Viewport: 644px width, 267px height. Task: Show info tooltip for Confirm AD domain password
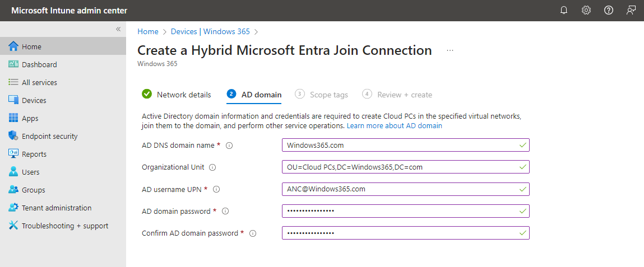click(253, 233)
